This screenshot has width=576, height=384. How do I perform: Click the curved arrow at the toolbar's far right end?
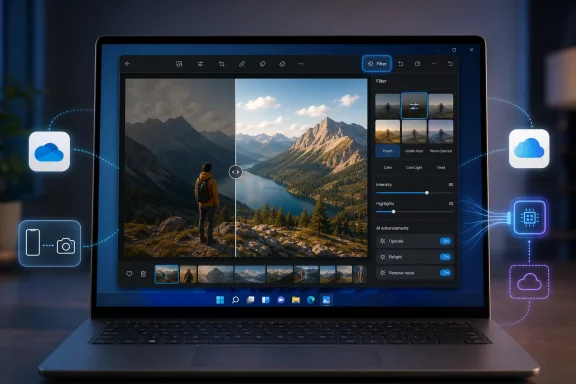pos(450,64)
